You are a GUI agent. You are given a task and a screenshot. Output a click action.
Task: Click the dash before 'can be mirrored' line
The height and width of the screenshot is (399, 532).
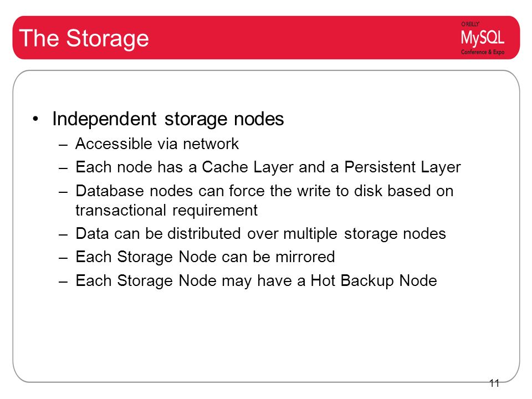[x=63, y=258]
